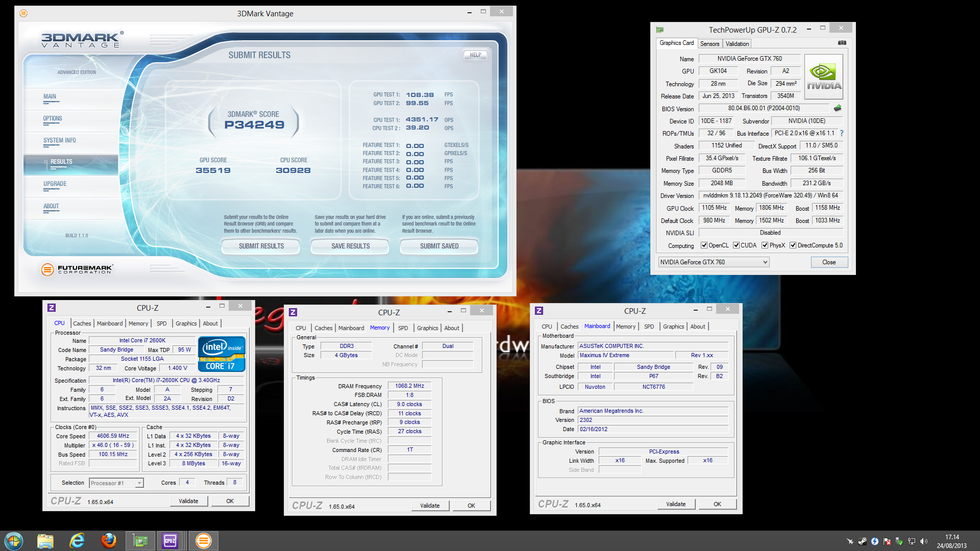Launch Firefox from the taskbar
Screen dimensions: 980x551
pos(109,541)
